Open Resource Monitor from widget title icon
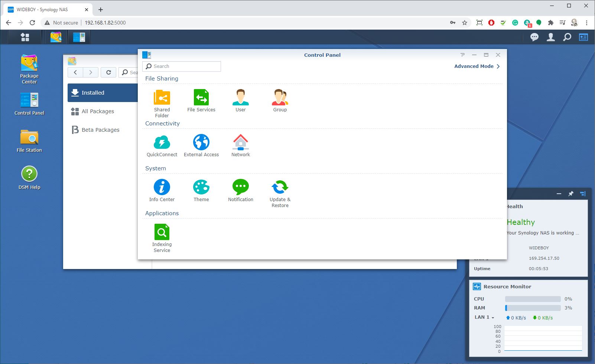 pyautogui.click(x=477, y=286)
